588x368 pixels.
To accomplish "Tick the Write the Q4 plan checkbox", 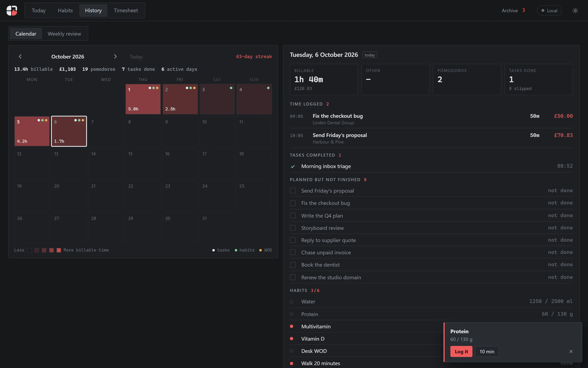I will (x=293, y=216).
